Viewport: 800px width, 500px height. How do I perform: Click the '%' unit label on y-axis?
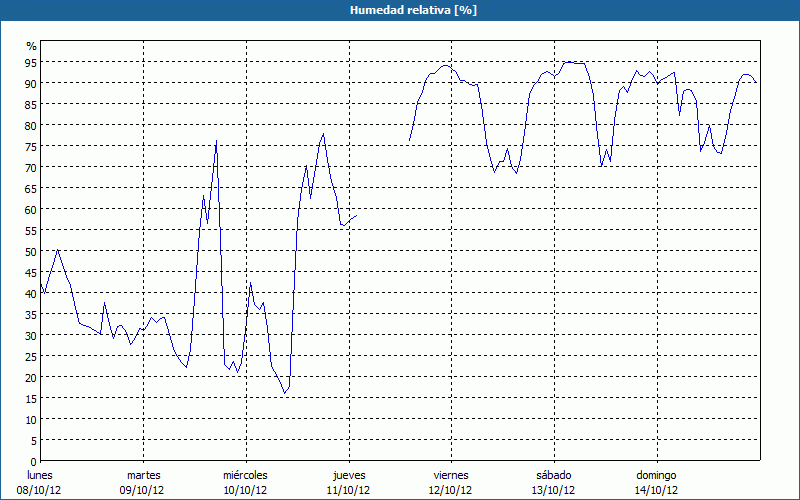point(31,46)
